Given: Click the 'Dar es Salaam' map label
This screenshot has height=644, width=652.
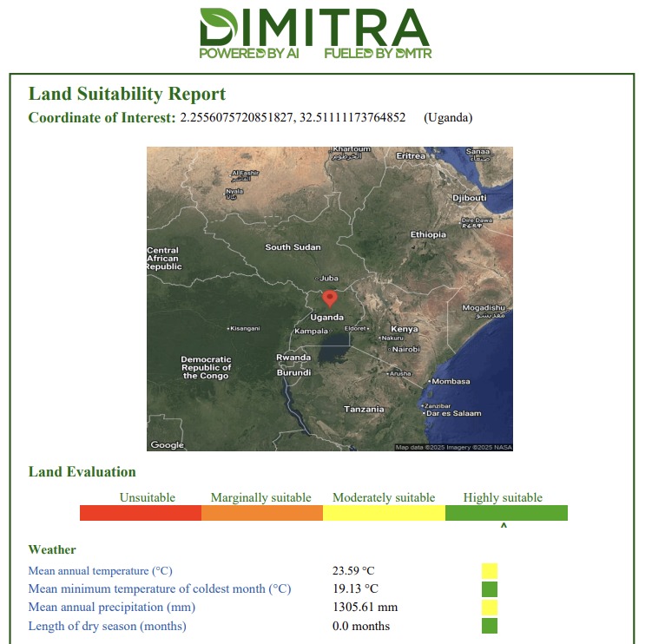Looking at the screenshot, I should 454,414.
